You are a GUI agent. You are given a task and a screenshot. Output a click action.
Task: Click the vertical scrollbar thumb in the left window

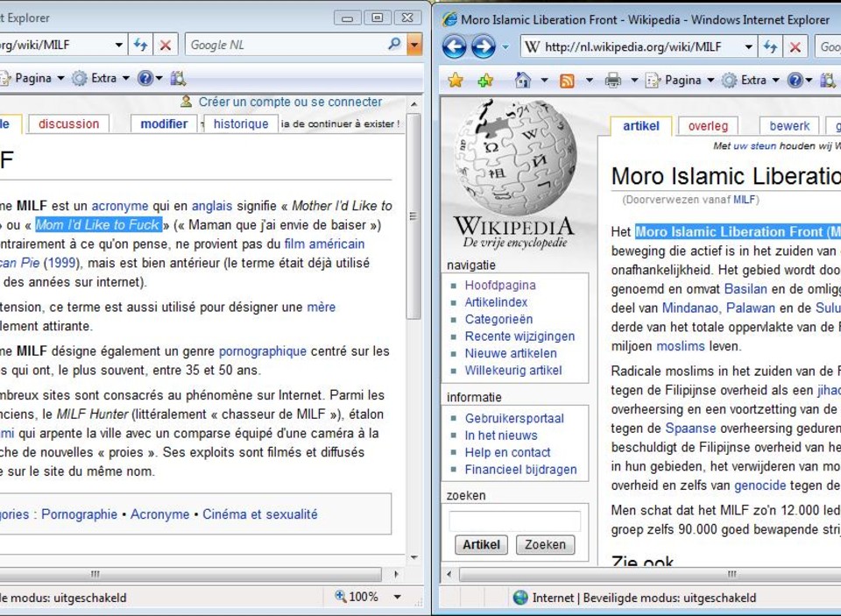pos(413,216)
